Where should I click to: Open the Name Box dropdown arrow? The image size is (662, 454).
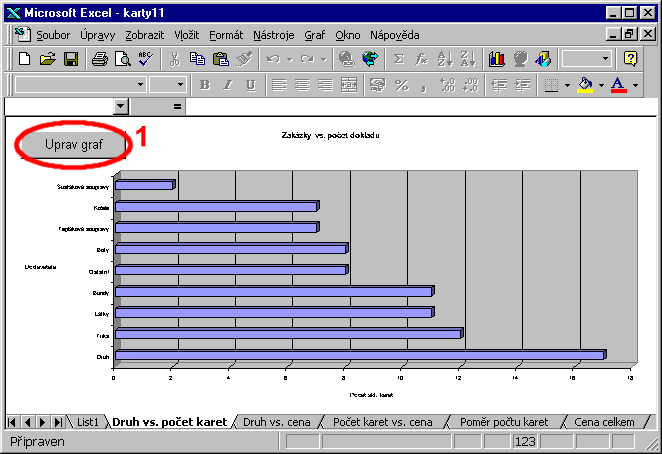coord(122,106)
